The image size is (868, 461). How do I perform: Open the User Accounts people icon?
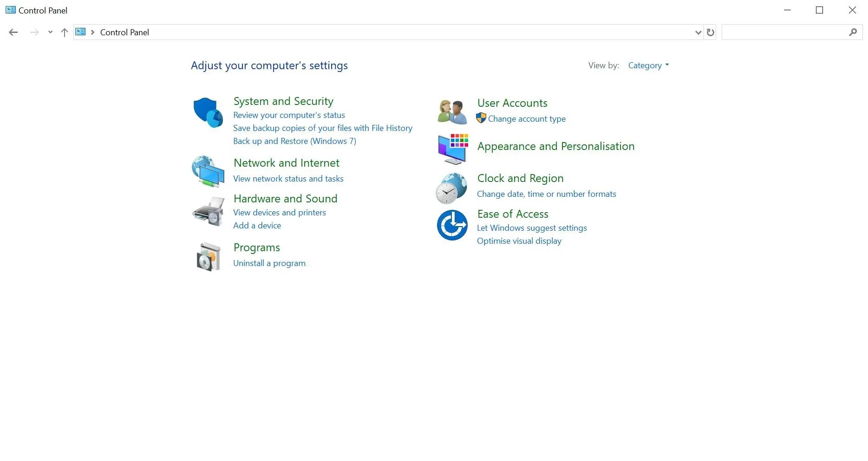click(x=452, y=112)
